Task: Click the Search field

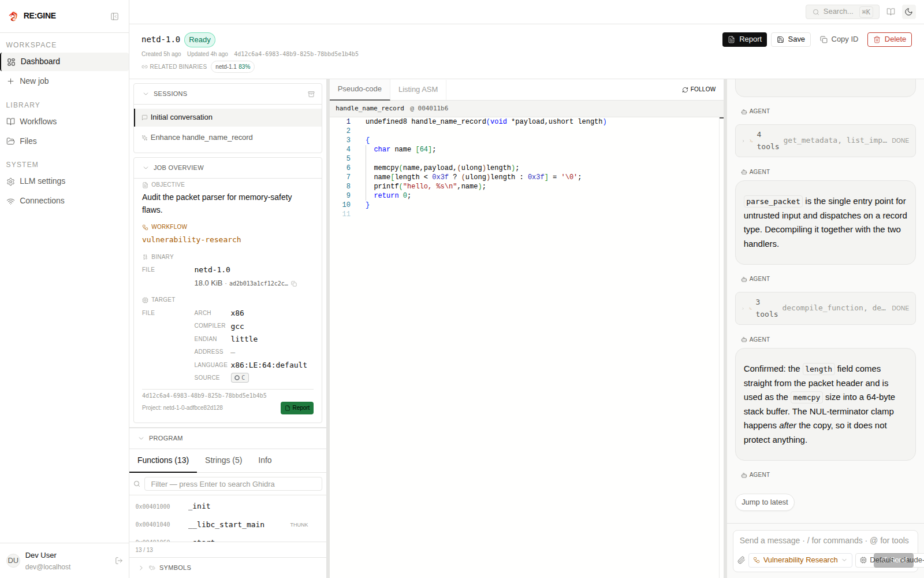Action: [x=842, y=12]
